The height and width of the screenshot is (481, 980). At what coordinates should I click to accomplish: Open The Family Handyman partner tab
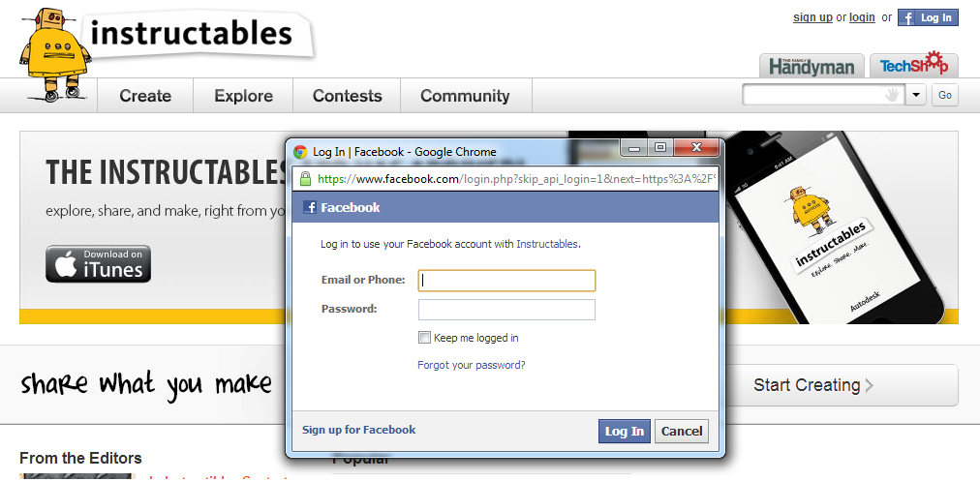[x=812, y=66]
